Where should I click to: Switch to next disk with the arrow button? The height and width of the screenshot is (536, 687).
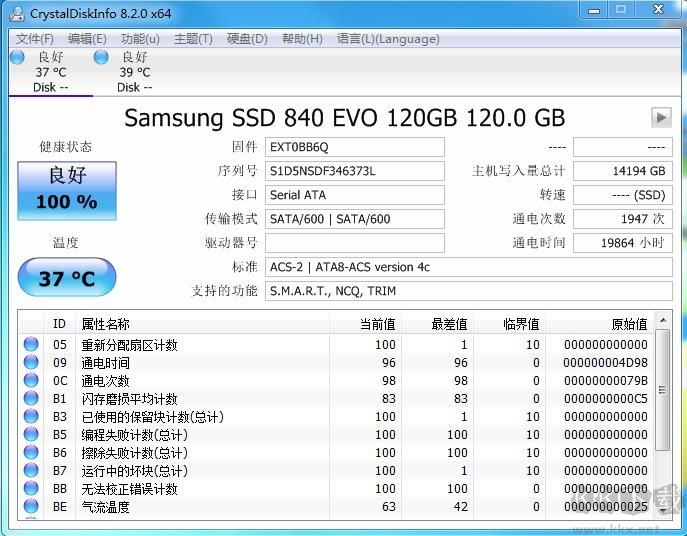[x=661, y=117]
